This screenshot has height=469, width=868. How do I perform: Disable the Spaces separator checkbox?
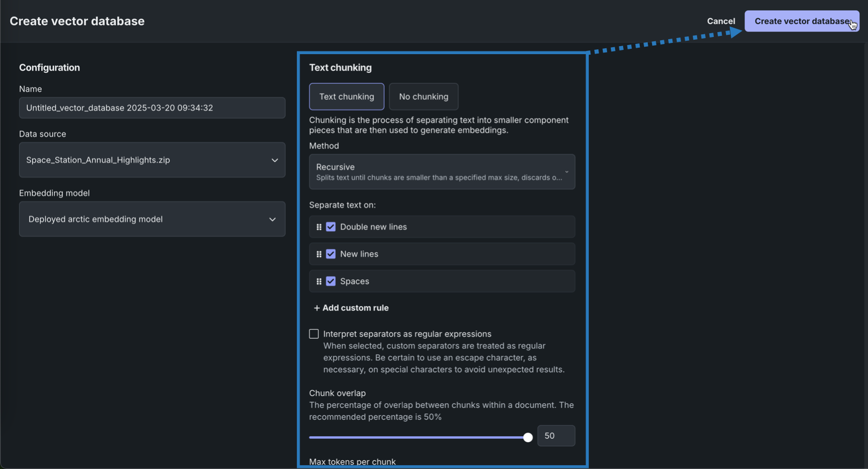[331, 281]
